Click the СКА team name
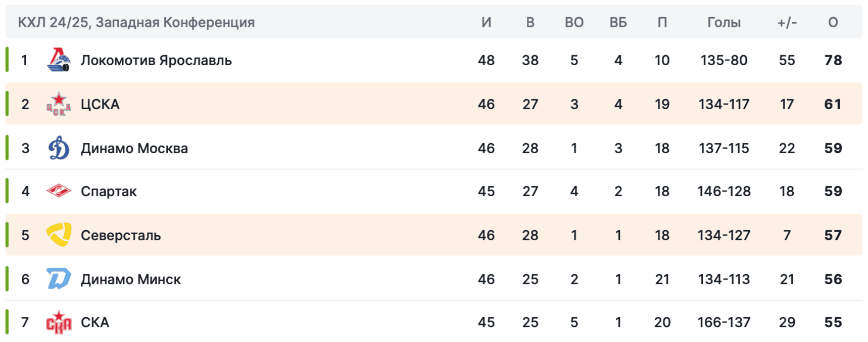Viewport: 868px width, 342px height. click(x=95, y=323)
